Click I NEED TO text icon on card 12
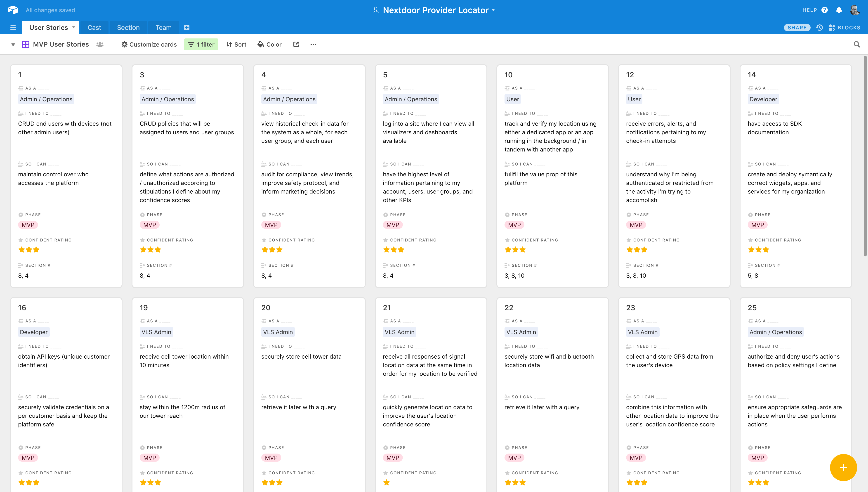The image size is (868, 492). (x=629, y=113)
